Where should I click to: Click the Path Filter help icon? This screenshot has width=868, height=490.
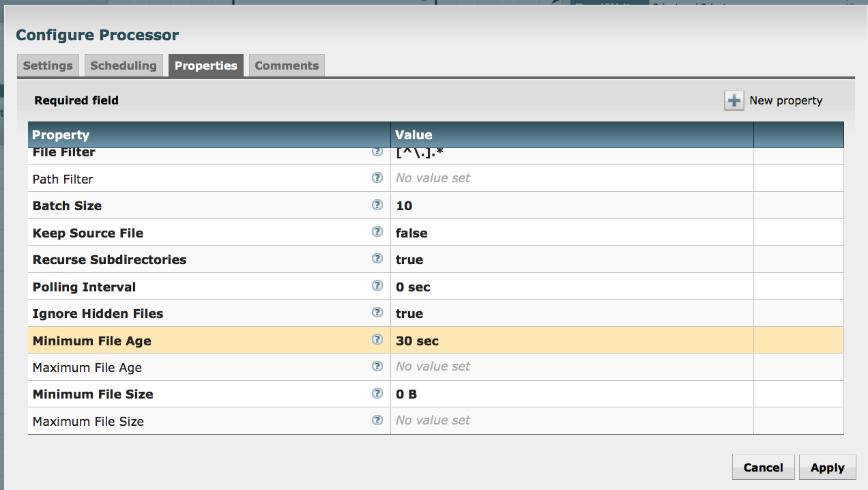(x=377, y=177)
